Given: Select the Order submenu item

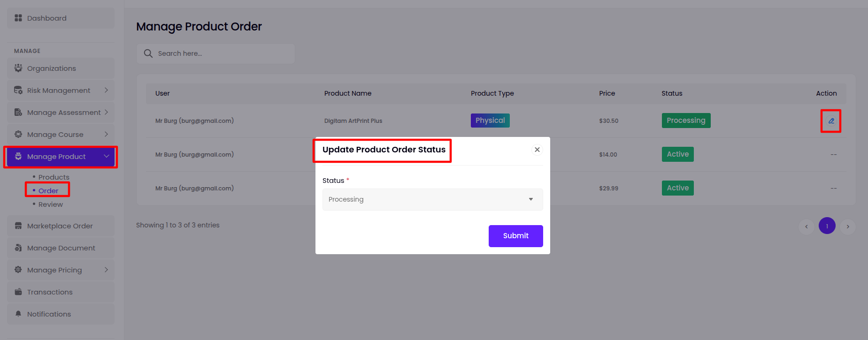Looking at the screenshot, I should 48,191.
